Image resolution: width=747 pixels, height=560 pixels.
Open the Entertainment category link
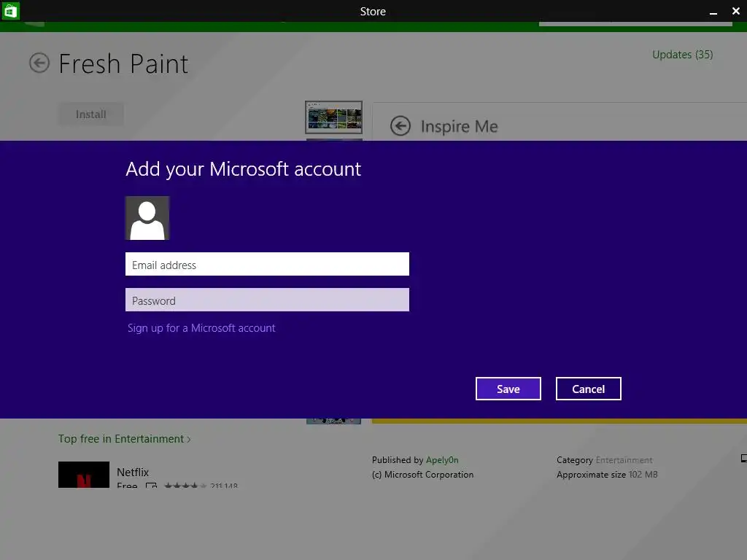click(x=624, y=460)
